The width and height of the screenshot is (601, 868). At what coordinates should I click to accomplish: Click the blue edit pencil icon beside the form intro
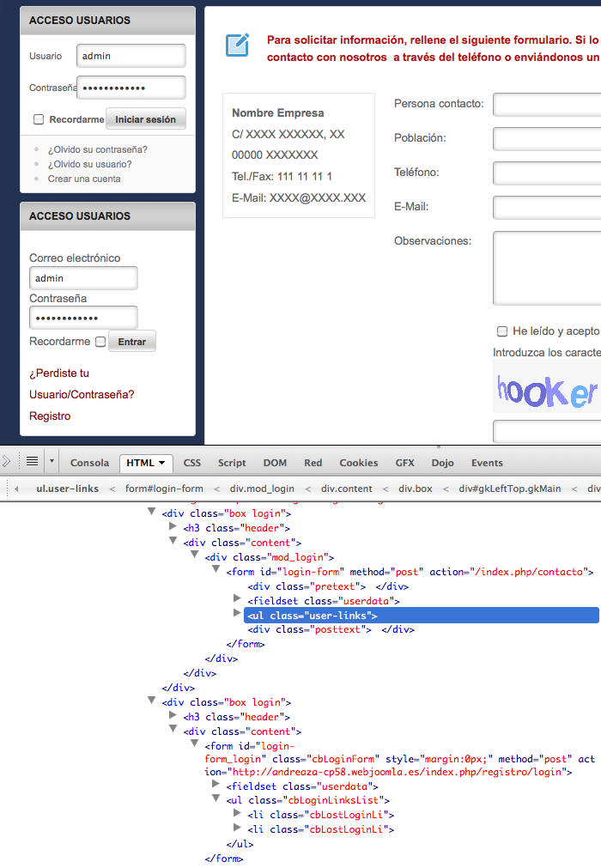click(238, 45)
